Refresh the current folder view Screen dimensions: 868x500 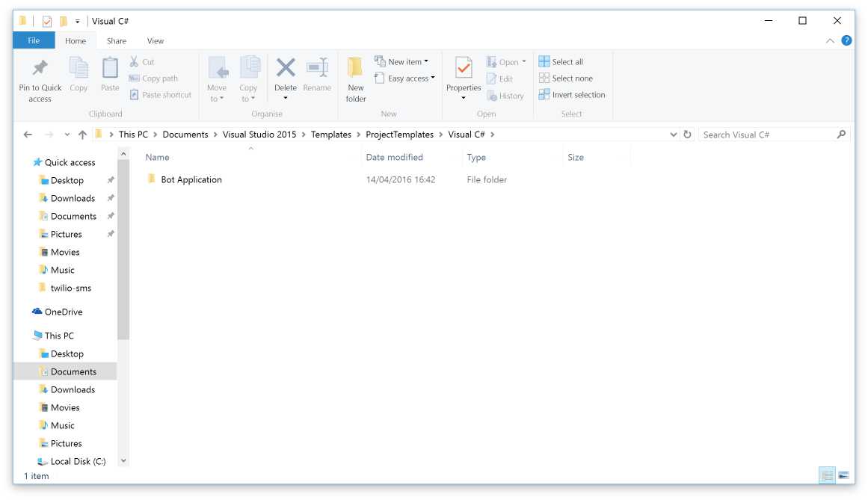[x=688, y=135]
